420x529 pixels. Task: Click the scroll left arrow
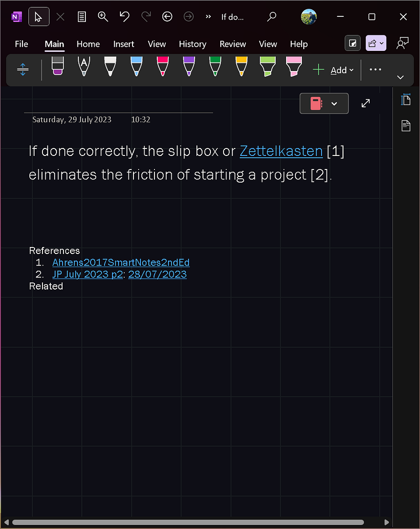pyautogui.click(x=7, y=522)
